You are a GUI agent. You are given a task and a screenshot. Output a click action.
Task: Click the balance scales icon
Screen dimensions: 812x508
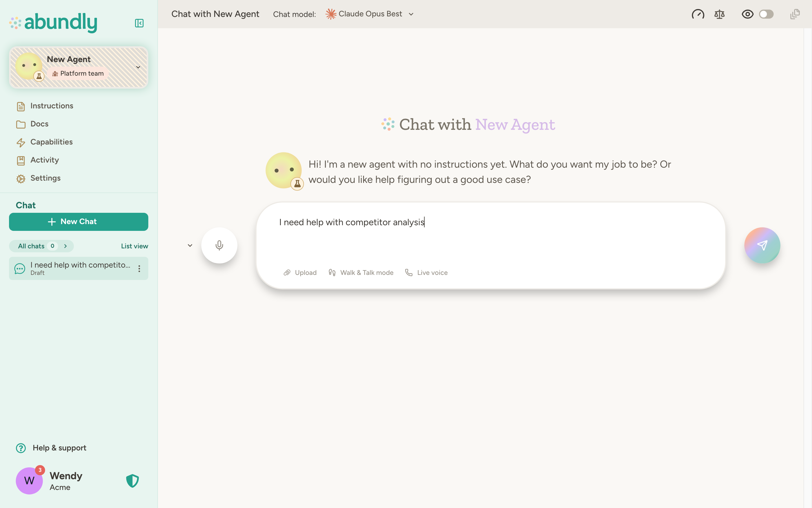[x=720, y=14]
